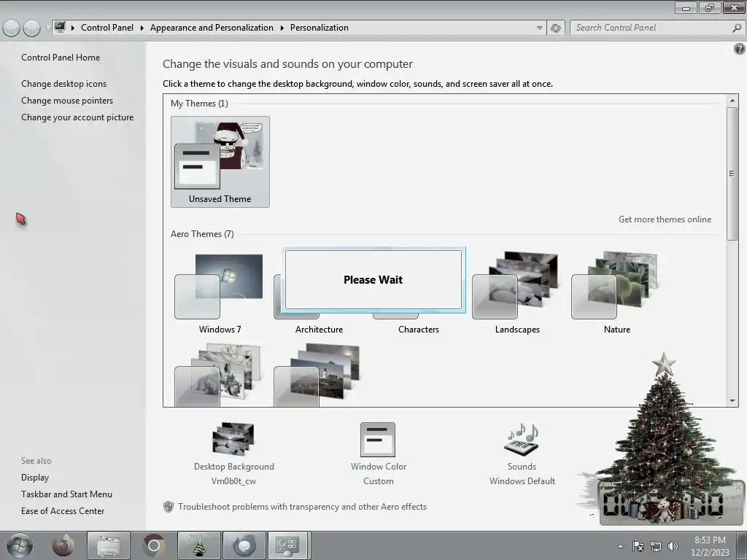Viewport: 747px width, 560px height.
Task: Open the Start menu orb
Action: [x=20, y=545]
